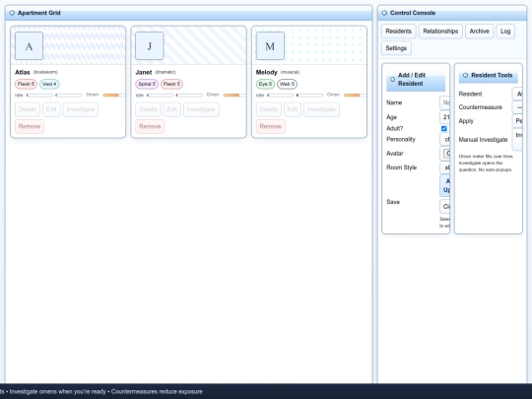The height and width of the screenshot is (399, 532).
Task: Click Atlas's red idle progress bar
Action: tap(39, 96)
